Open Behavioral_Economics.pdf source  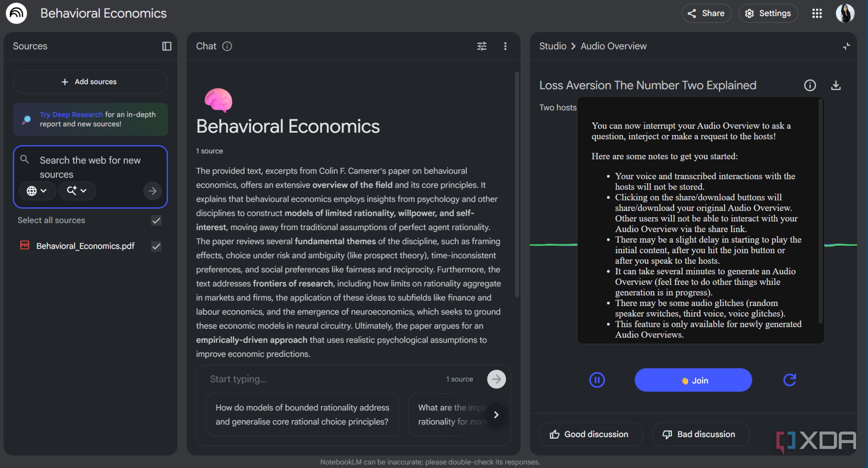click(x=85, y=246)
